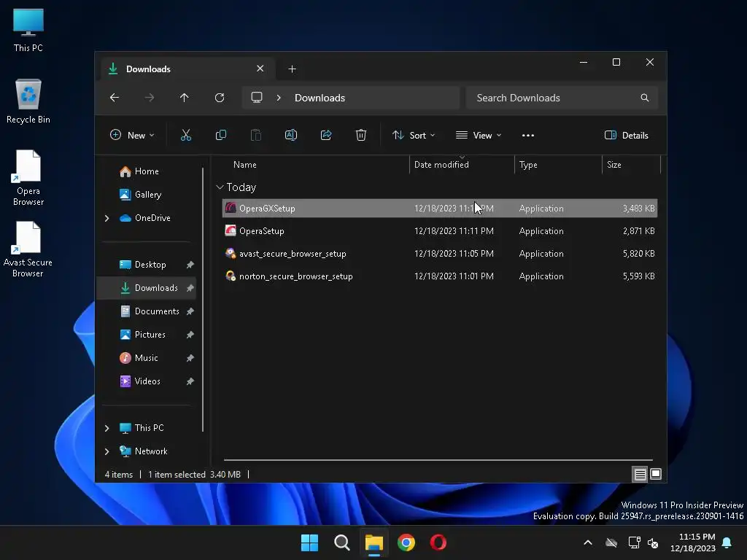The image size is (747, 560).
Task: Go back with the left arrow
Action: [x=115, y=98]
